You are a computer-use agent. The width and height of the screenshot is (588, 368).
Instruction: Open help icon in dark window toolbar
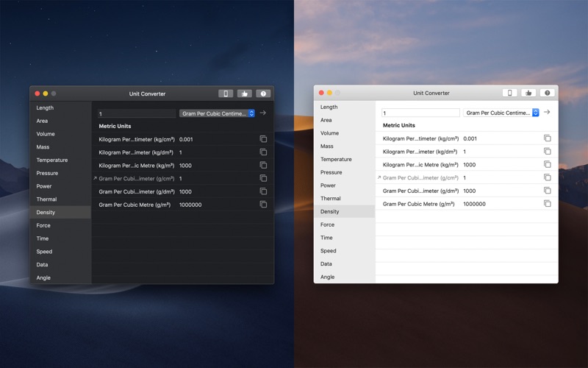point(263,93)
